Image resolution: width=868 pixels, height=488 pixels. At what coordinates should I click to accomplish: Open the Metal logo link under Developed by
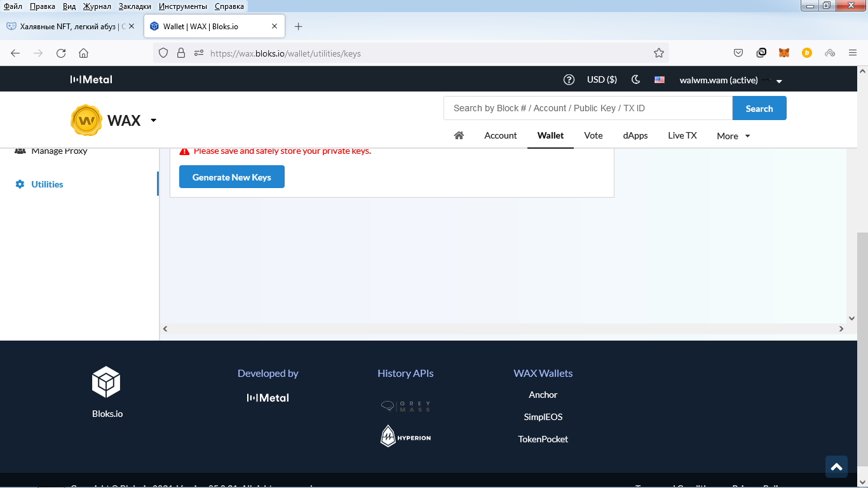[268, 398]
